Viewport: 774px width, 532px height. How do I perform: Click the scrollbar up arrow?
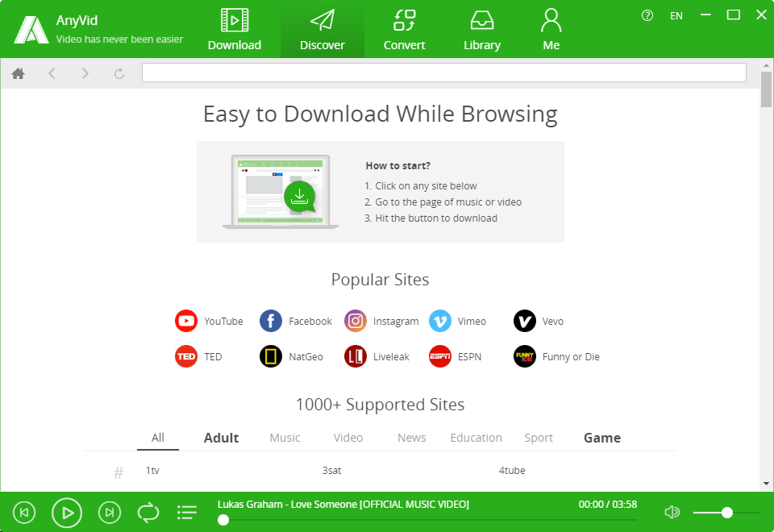766,65
